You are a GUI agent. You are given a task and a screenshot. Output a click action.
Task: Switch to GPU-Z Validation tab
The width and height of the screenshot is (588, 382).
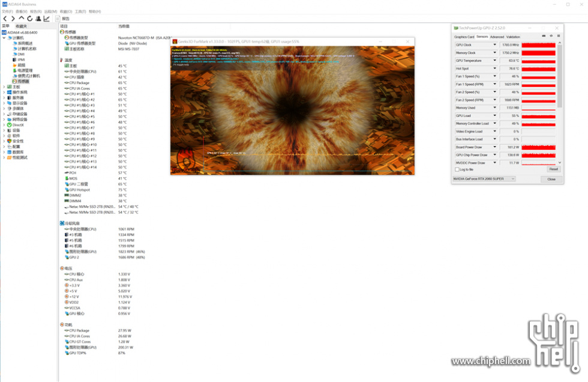pyautogui.click(x=513, y=37)
